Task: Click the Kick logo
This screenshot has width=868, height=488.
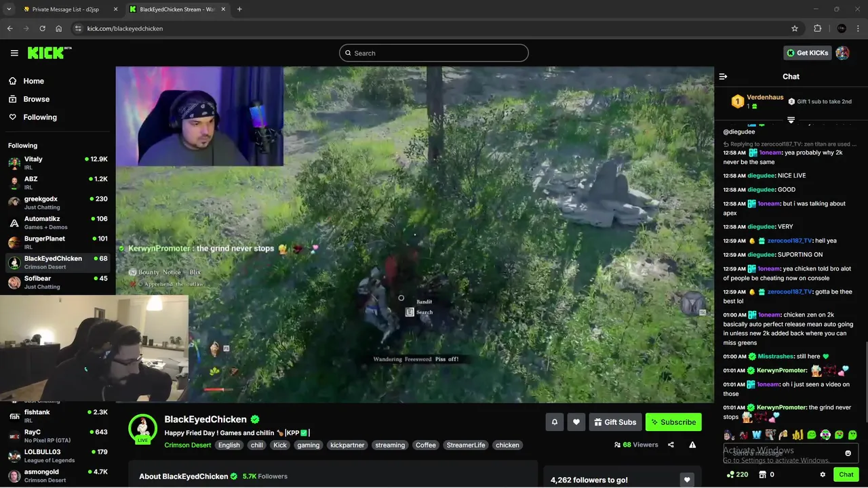Action: (x=50, y=53)
